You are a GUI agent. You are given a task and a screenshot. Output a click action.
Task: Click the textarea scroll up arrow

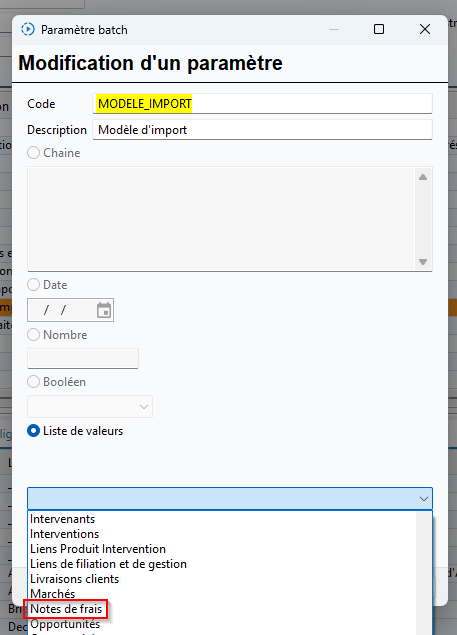[x=423, y=177]
